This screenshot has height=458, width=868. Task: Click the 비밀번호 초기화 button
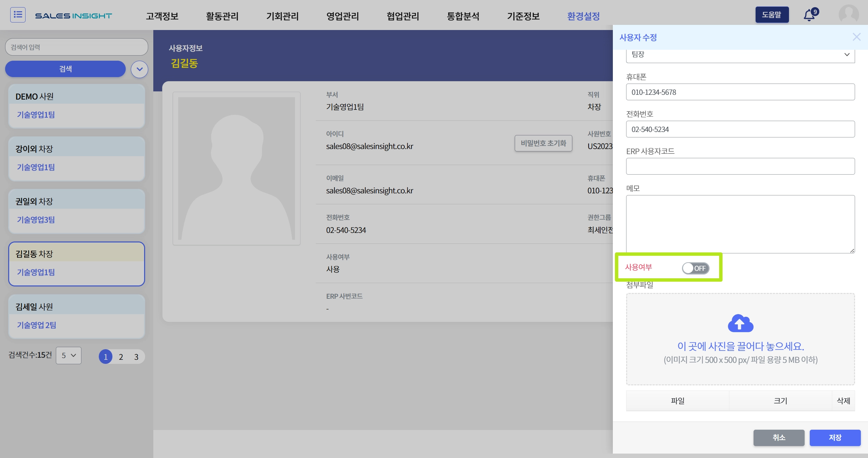pos(543,143)
